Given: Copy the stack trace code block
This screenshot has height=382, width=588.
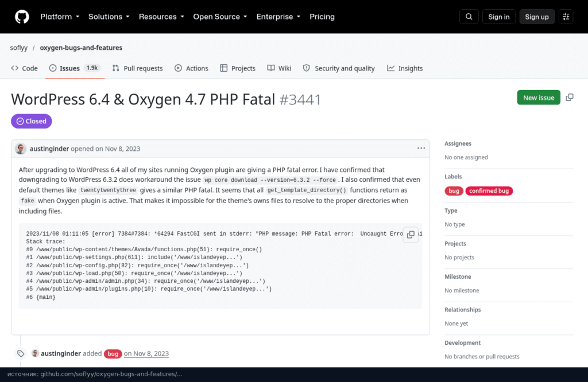Looking at the screenshot, I should click(411, 235).
